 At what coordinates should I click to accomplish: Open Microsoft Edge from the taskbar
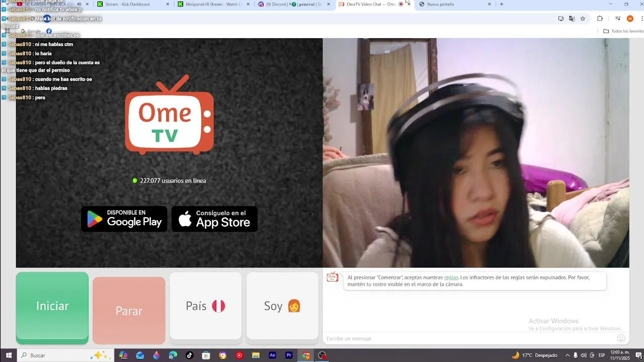click(173, 355)
